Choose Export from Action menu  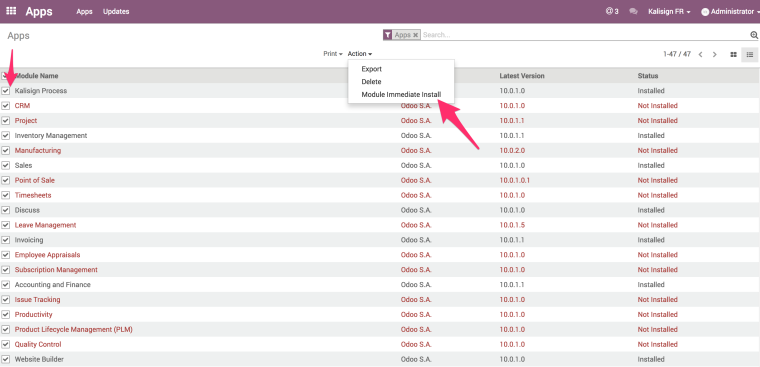coord(372,69)
